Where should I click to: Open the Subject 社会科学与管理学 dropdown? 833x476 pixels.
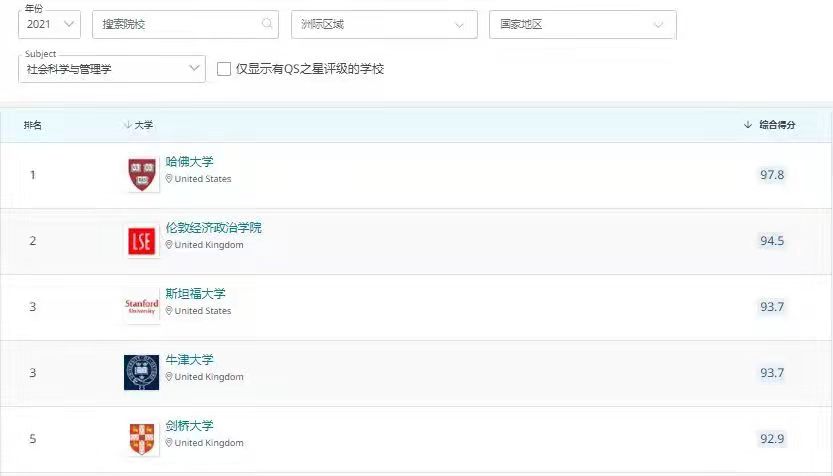(x=112, y=69)
